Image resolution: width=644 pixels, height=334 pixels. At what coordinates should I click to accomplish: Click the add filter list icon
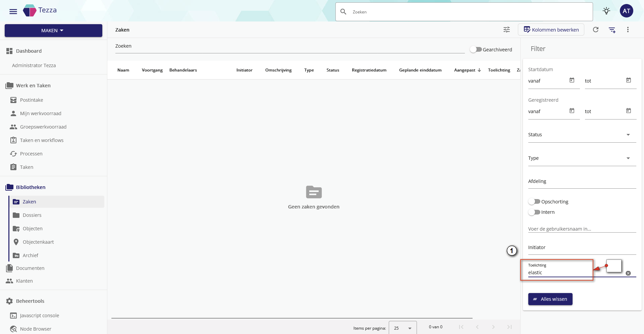tap(612, 30)
